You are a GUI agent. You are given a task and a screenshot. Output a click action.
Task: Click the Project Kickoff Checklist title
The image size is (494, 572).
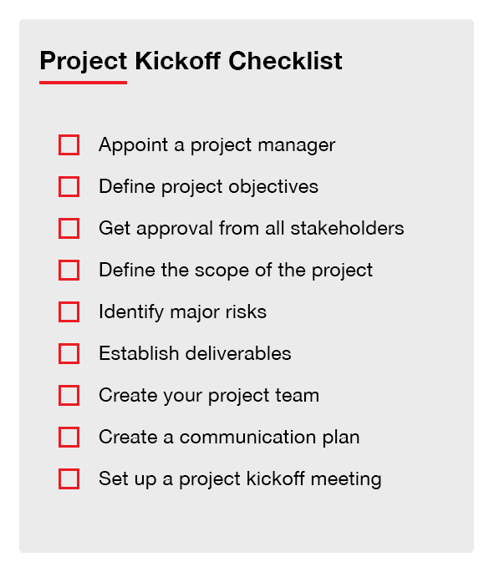tap(191, 61)
